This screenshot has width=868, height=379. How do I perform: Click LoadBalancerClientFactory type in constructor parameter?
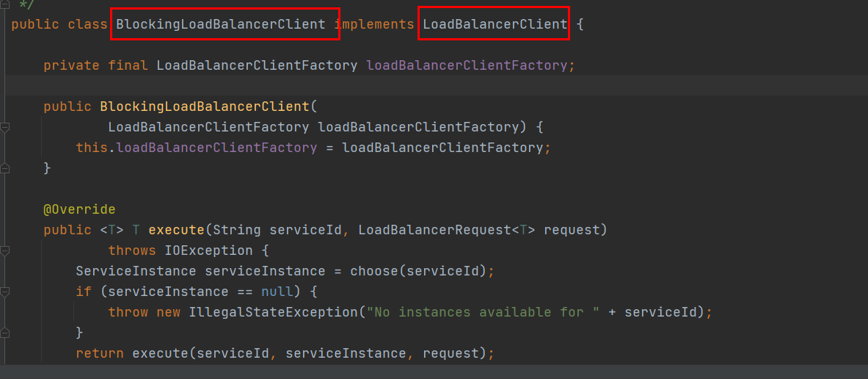(208, 128)
